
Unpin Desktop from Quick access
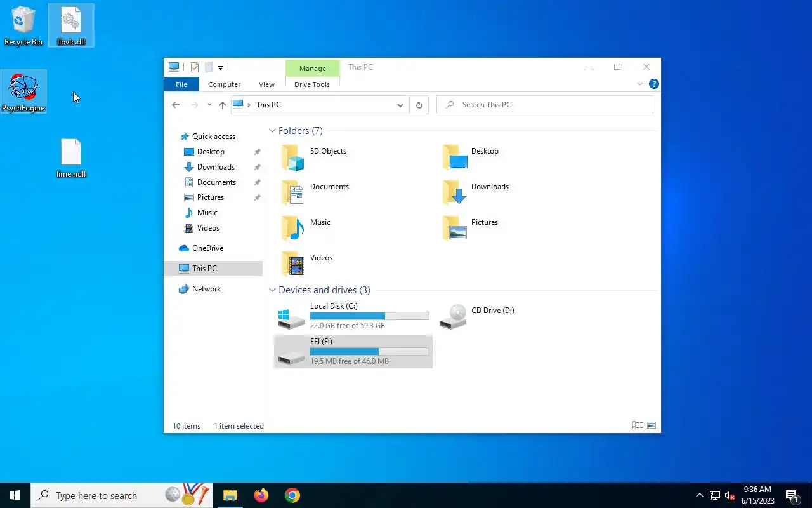point(257,152)
